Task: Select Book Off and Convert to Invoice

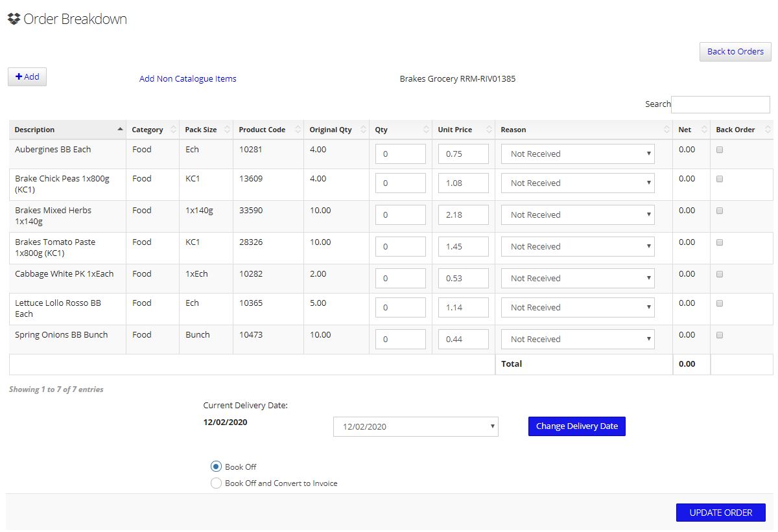Action: 217,483
